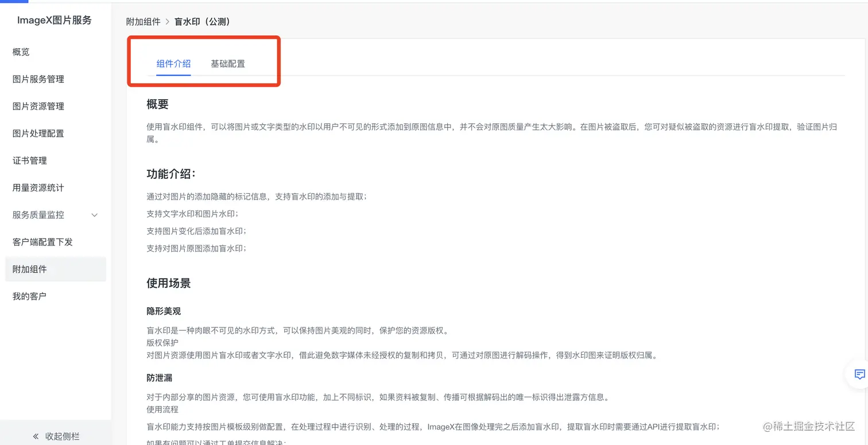Open the 概览 sidebar item
The width and height of the screenshot is (868, 445).
point(21,52)
